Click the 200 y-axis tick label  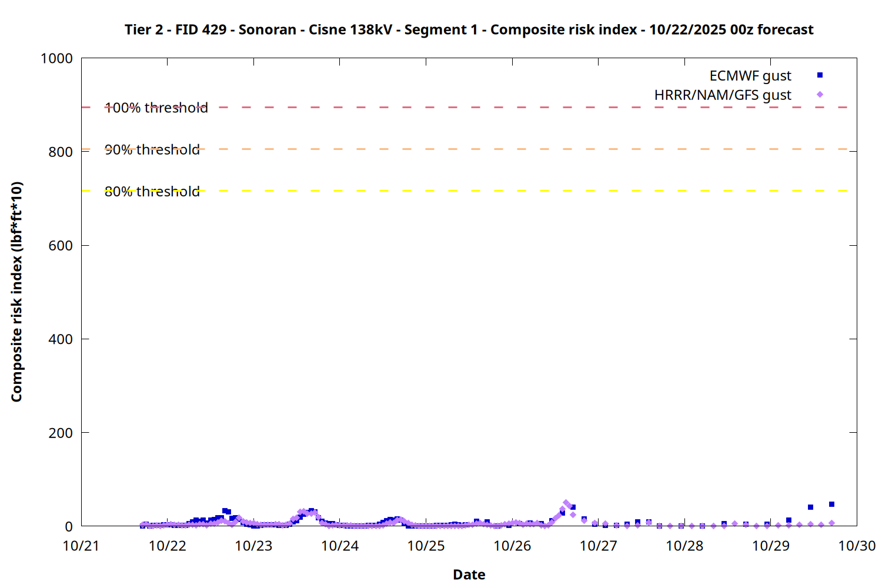tap(61, 433)
